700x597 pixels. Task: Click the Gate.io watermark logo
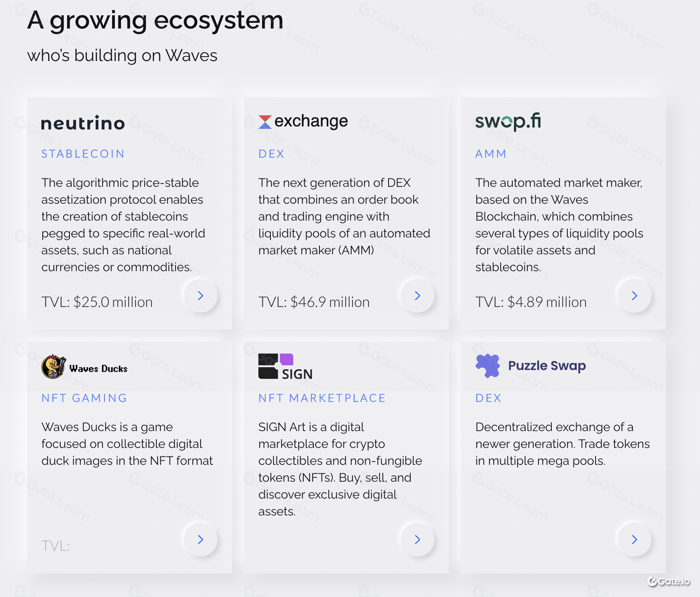(x=668, y=581)
